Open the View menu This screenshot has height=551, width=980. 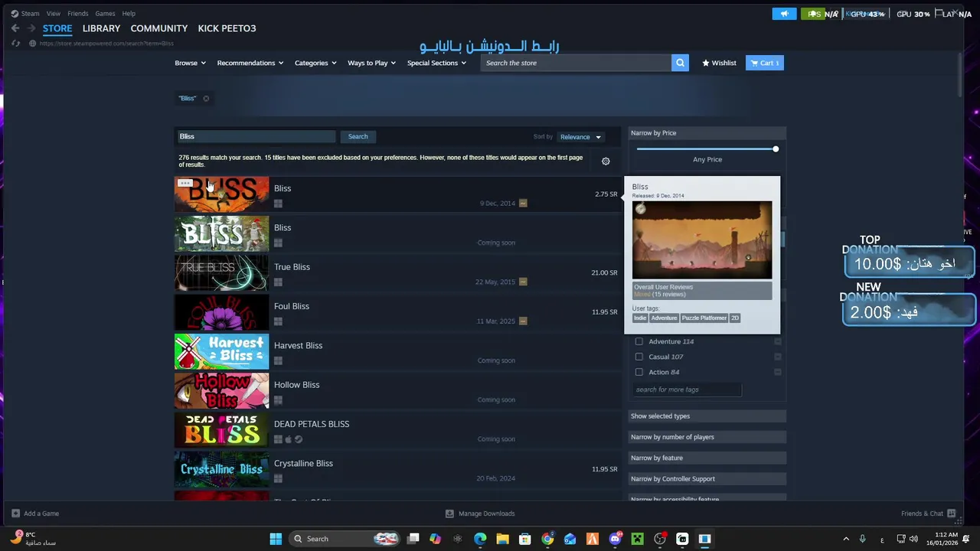pyautogui.click(x=54, y=13)
